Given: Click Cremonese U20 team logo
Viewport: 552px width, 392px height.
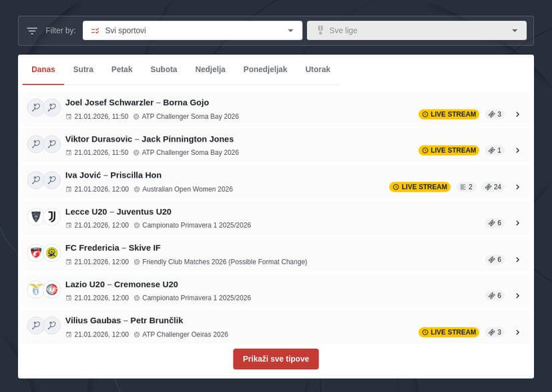Looking at the screenshot, I should [x=52, y=289].
